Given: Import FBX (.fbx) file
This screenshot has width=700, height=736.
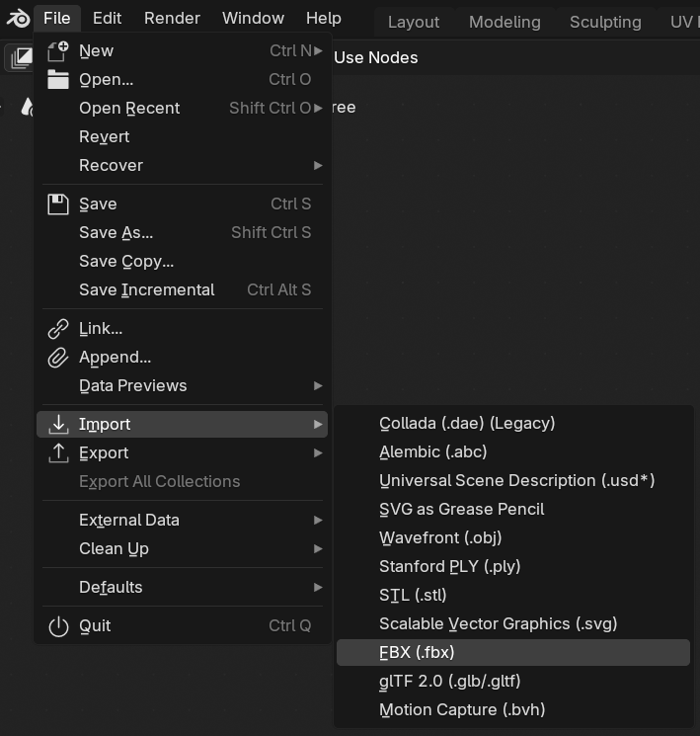Looking at the screenshot, I should pyautogui.click(x=513, y=652).
